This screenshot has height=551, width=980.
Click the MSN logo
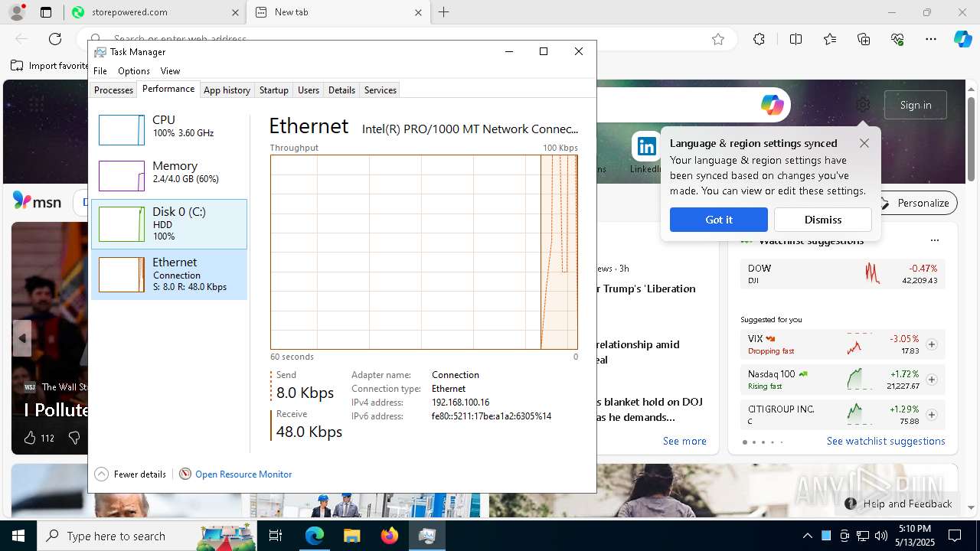point(37,201)
